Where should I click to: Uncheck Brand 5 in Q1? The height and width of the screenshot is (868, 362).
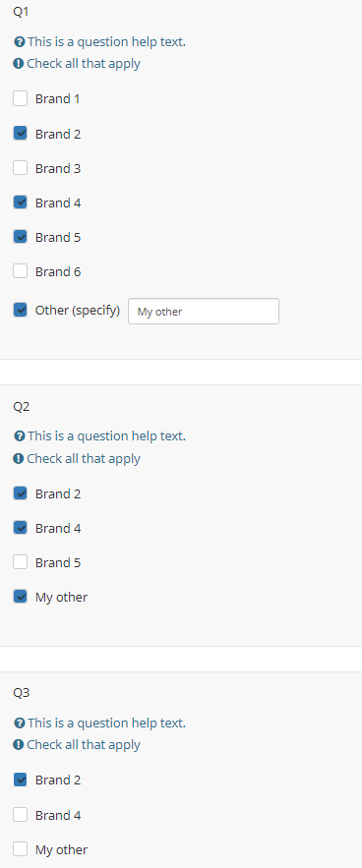(20, 236)
